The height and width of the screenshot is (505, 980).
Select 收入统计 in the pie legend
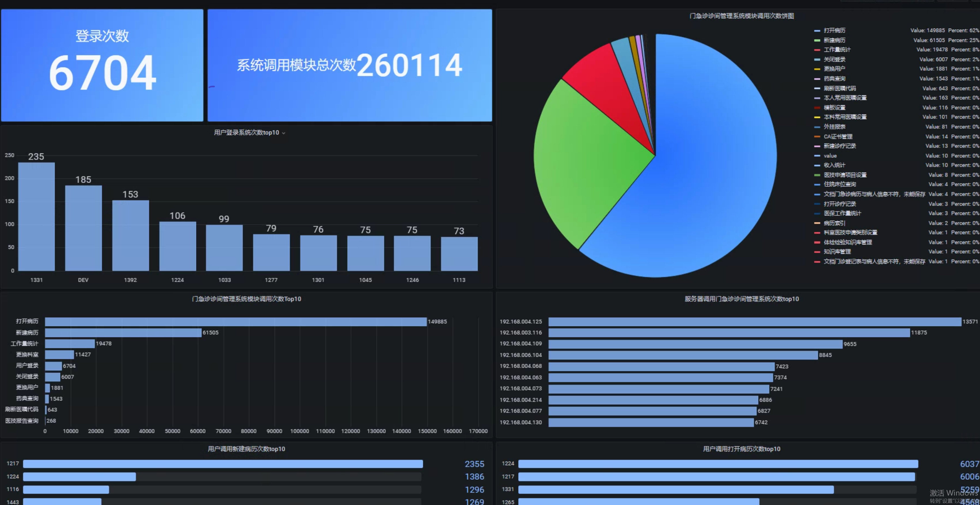[x=834, y=165]
